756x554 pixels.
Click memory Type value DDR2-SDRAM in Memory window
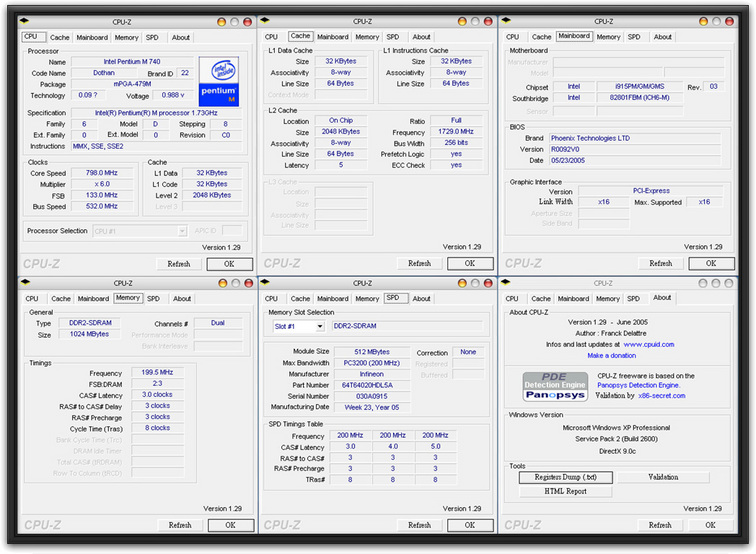coord(90,323)
